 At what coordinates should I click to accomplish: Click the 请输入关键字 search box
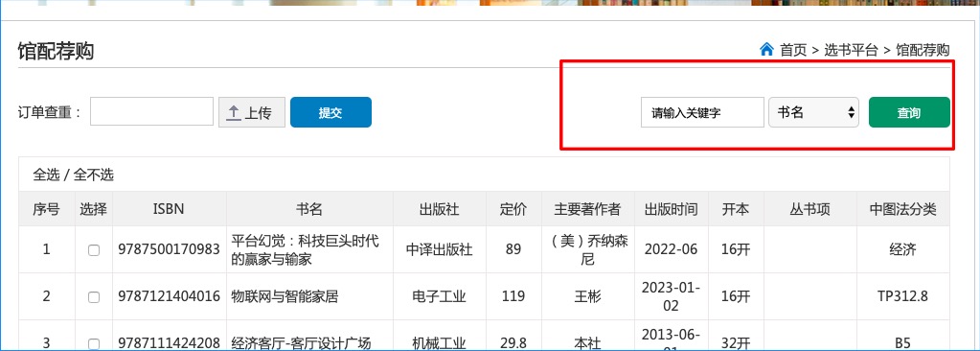point(702,112)
